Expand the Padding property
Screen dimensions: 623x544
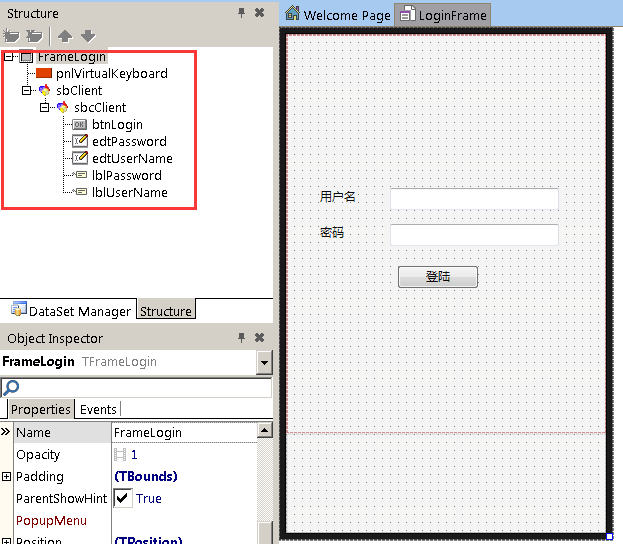tap(7, 477)
